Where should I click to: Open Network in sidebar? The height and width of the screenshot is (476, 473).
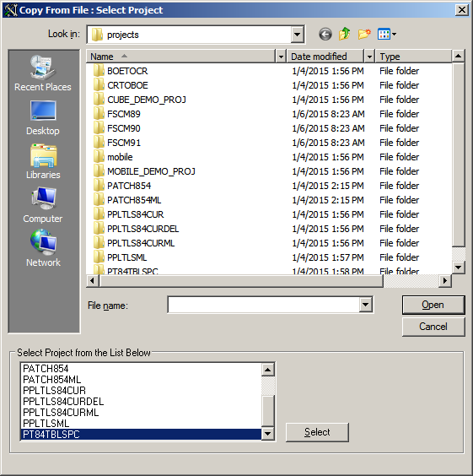coord(43,248)
